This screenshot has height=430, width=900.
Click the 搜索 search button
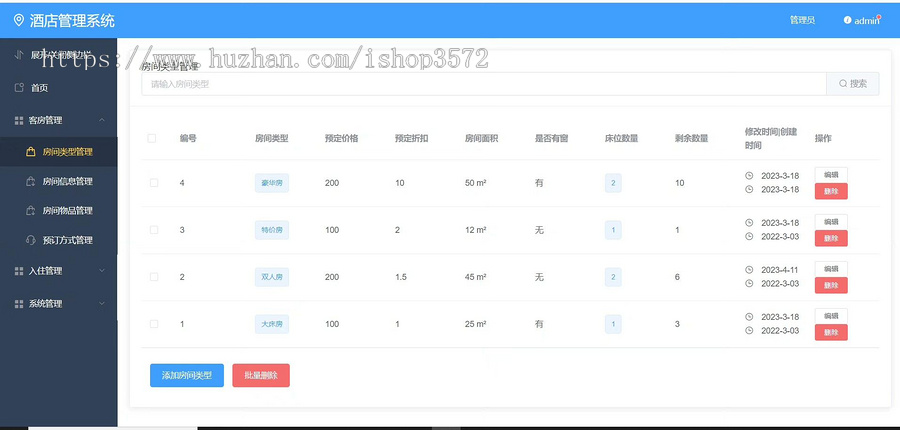[x=852, y=84]
